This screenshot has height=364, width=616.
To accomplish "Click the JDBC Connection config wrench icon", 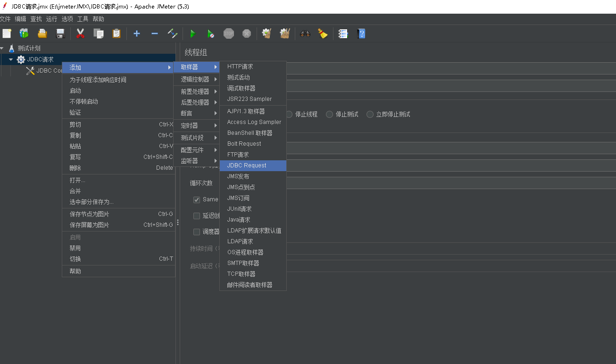I will [x=30, y=71].
